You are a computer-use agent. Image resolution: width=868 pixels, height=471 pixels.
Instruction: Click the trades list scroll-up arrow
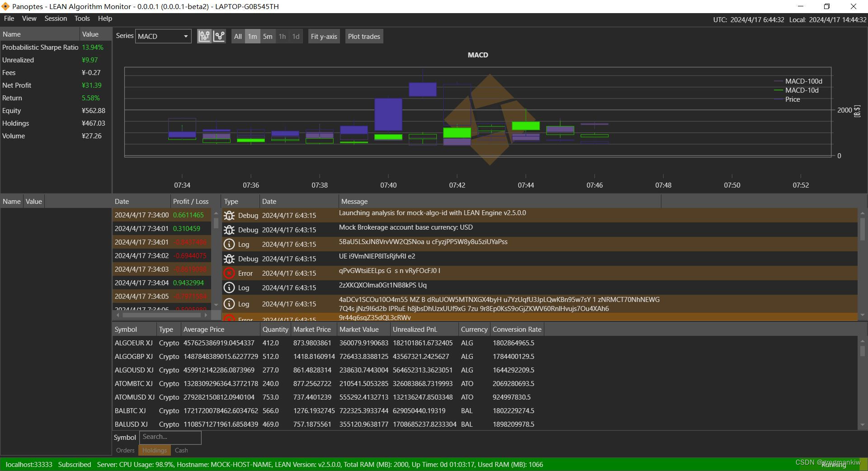click(x=216, y=213)
